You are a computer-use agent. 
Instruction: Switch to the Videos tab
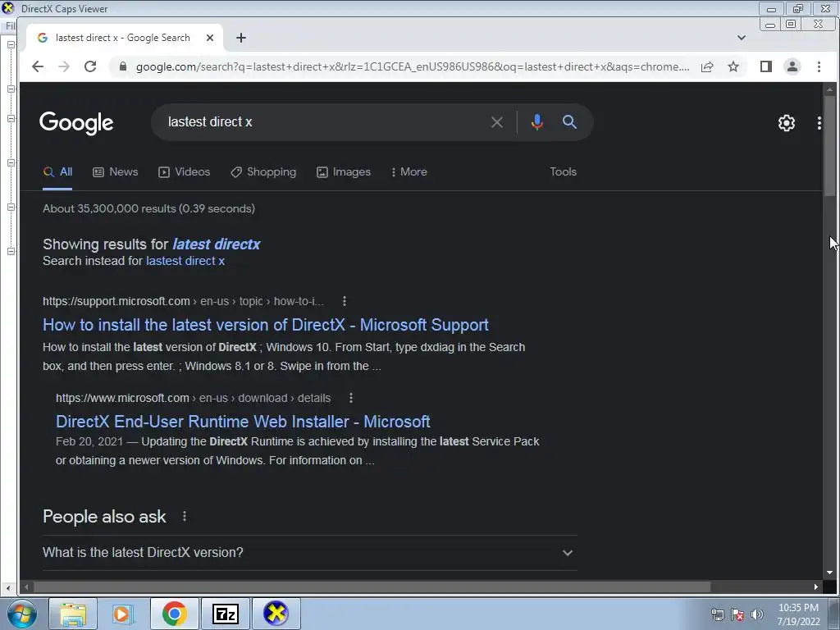185,172
